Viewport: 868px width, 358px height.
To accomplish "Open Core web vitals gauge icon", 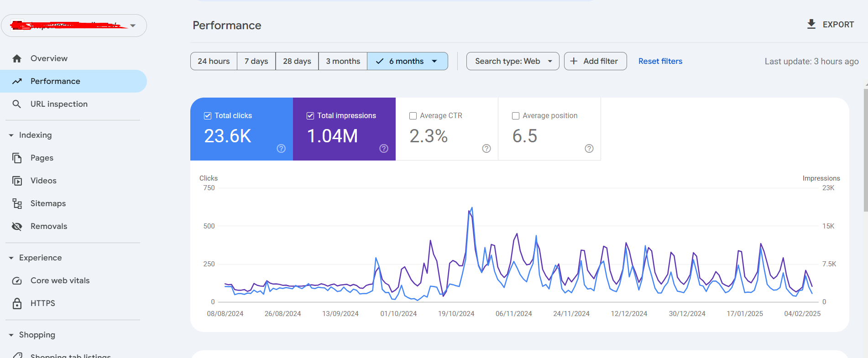I will tap(17, 280).
